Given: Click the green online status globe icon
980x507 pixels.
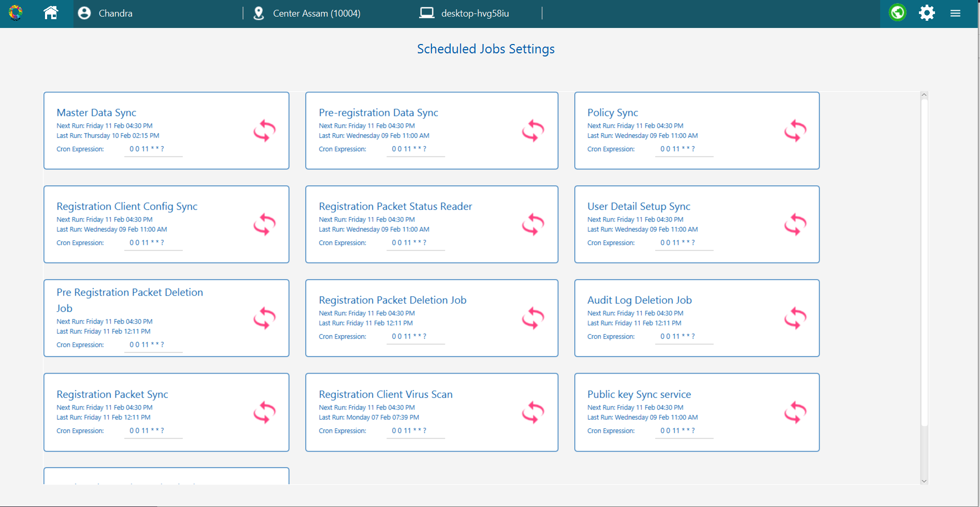Looking at the screenshot, I should click(x=897, y=12).
